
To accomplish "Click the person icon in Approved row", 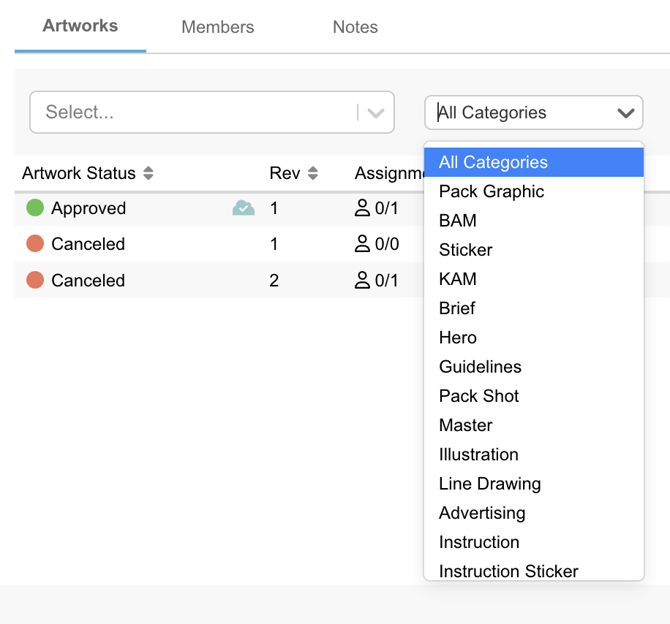I will tap(363, 208).
